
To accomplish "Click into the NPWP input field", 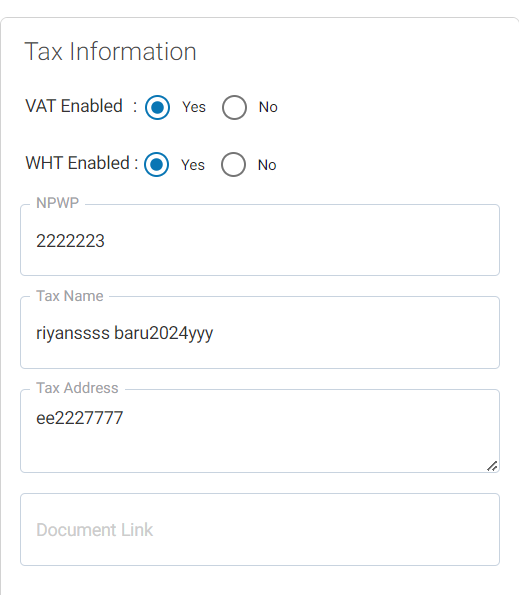I will coord(260,240).
